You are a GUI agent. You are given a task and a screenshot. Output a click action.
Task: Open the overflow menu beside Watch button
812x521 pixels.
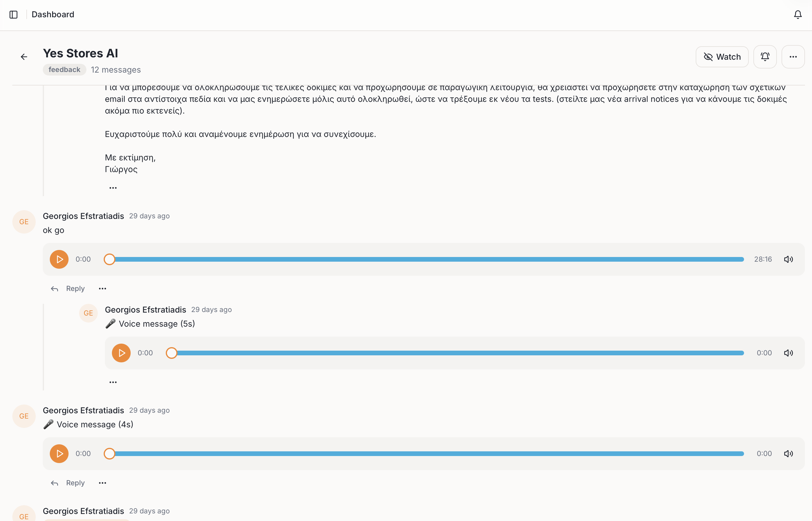point(793,56)
